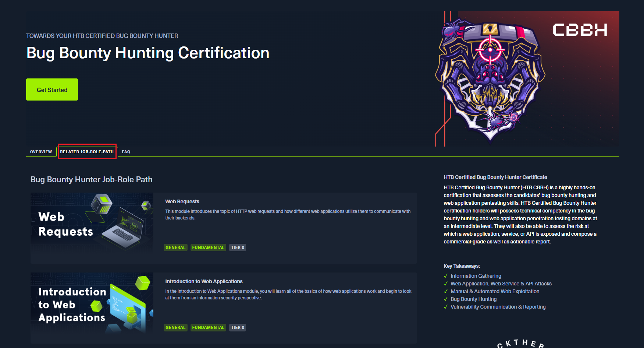Click the CBBH spider badge emblem
644x348 pixels.
pyautogui.click(x=490, y=79)
